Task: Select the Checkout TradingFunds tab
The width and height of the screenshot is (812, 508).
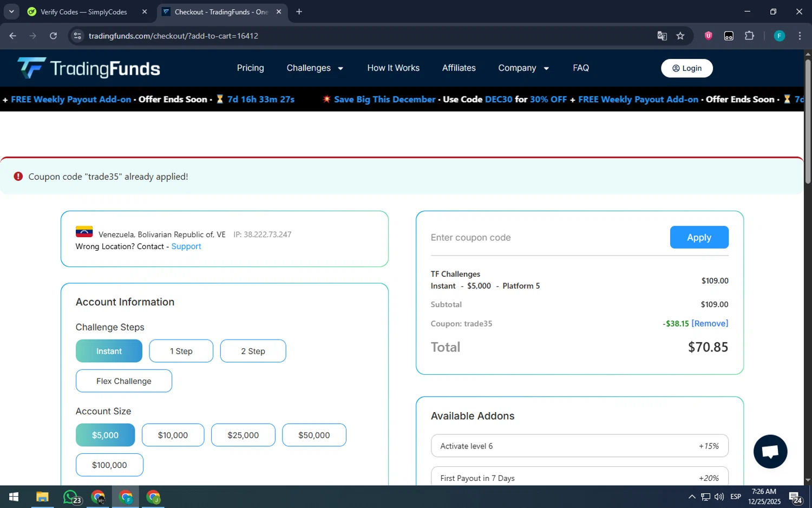Action: (x=222, y=11)
